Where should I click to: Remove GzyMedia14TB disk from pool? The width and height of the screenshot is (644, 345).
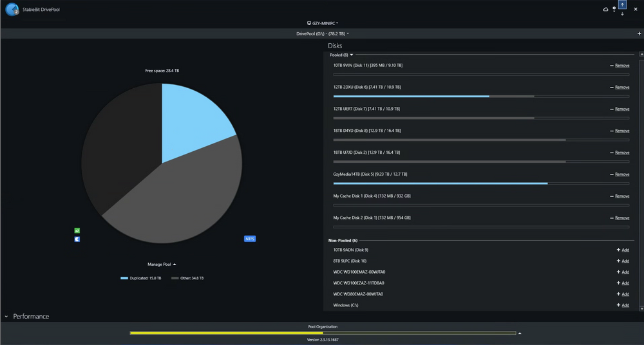tap(621, 174)
